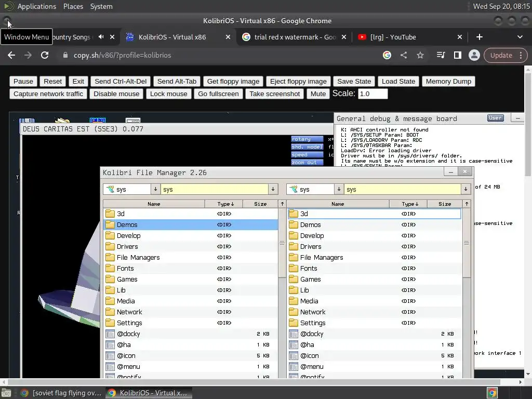Bookmark this page with star icon
Image resolution: width=532 pixels, height=399 pixels.
(x=420, y=55)
